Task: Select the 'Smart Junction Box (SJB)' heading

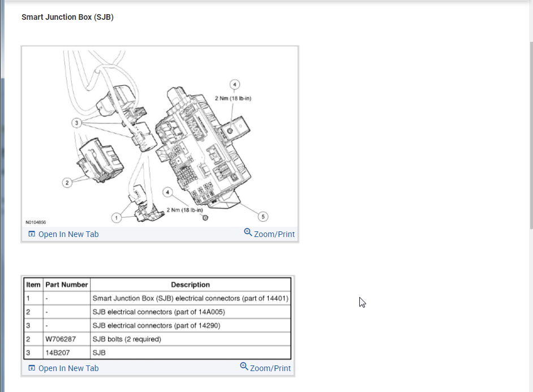Action: [x=67, y=17]
